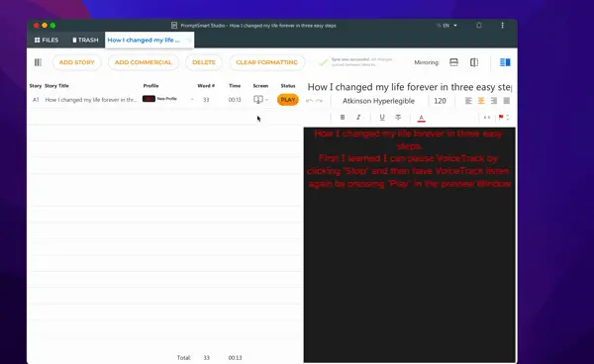Image resolution: width=594 pixels, height=364 pixels.
Task: Select story row A1 title text
Action: (91, 100)
